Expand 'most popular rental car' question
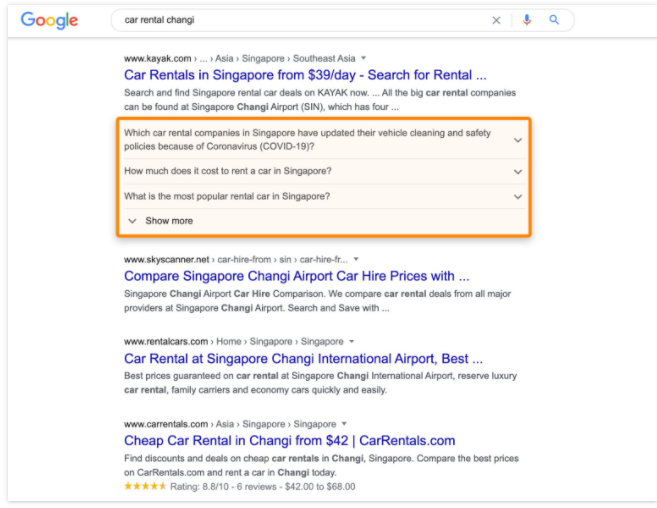 pyautogui.click(x=323, y=197)
